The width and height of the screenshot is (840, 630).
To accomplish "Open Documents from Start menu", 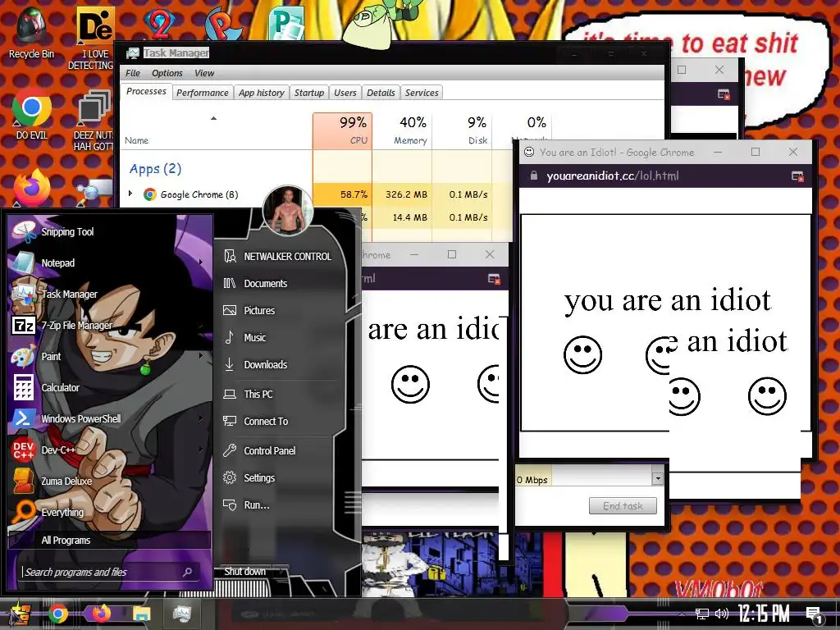I will tap(256, 283).
